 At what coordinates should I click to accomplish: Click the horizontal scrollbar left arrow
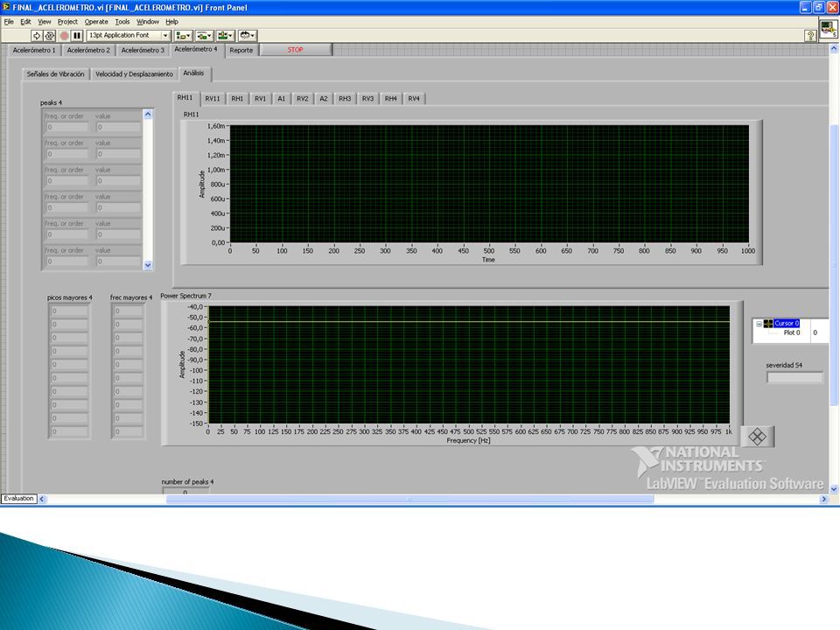[x=42, y=500]
